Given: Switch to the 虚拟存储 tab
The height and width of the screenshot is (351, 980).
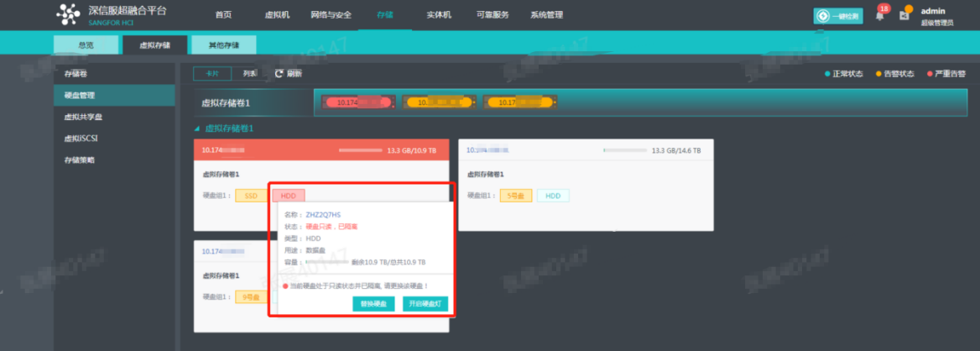Looking at the screenshot, I should point(155,45).
